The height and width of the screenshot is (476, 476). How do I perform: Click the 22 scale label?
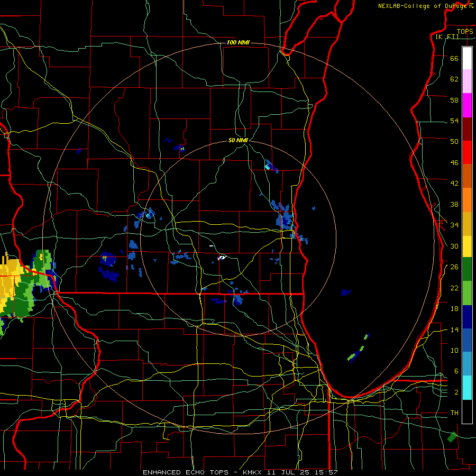coord(454,288)
